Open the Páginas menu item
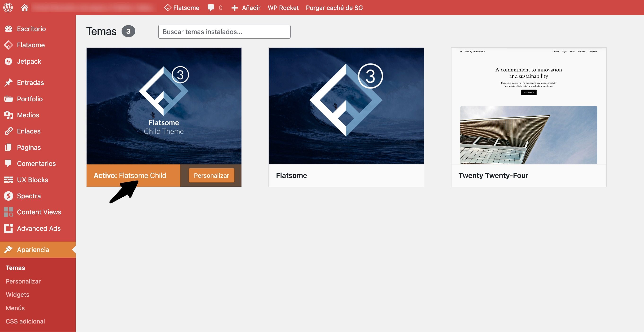Screen dimensions: 644x332 29,147
